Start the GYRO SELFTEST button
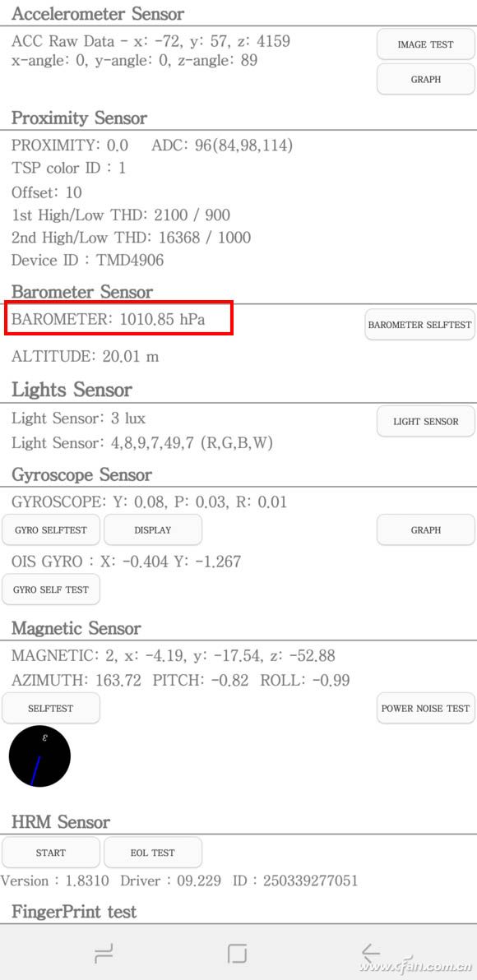 point(51,530)
